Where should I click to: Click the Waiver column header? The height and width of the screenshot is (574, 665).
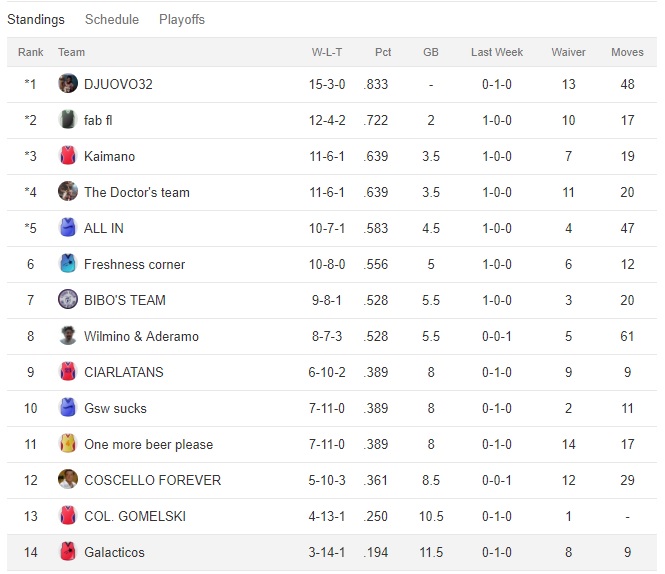click(x=568, y=52)
